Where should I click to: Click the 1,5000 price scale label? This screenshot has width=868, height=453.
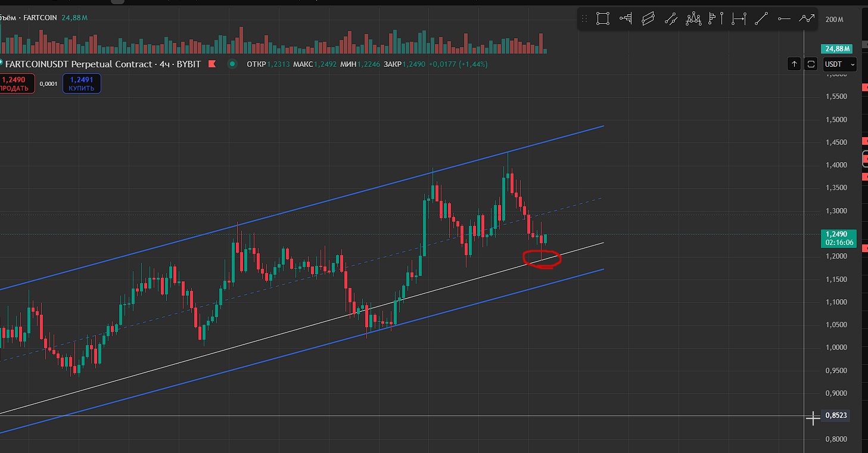click(836, 119)
